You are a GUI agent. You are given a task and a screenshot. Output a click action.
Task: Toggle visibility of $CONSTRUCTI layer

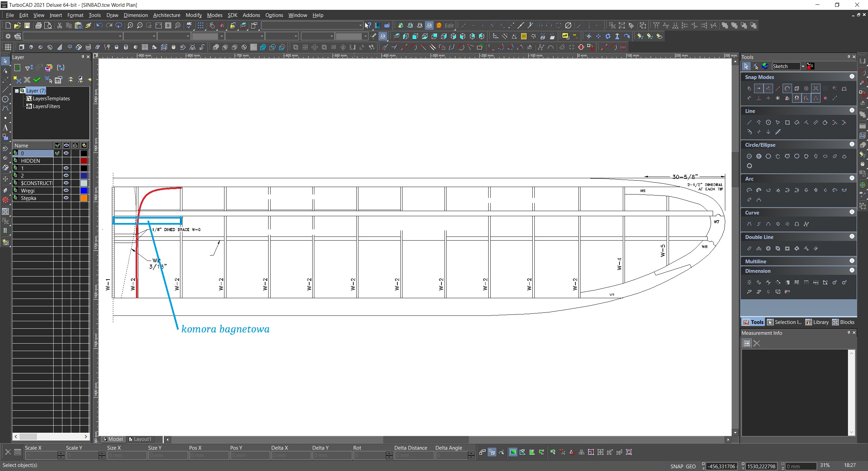[x=66, y=183]
